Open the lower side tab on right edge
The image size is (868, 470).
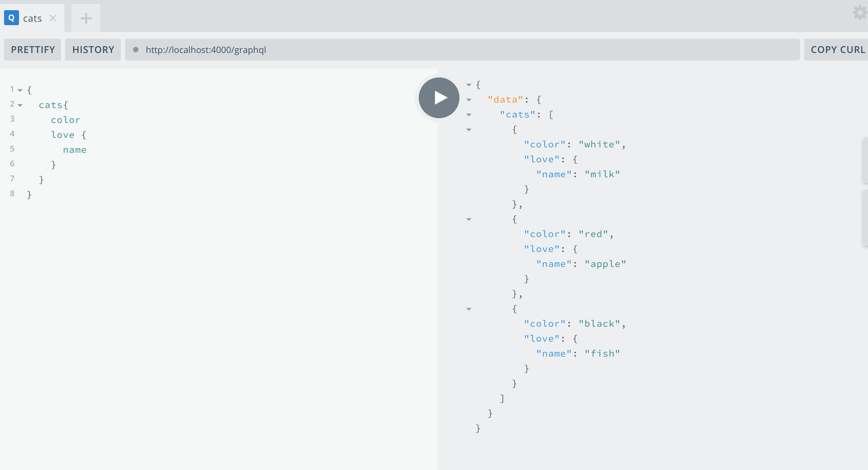coord(865,218)
